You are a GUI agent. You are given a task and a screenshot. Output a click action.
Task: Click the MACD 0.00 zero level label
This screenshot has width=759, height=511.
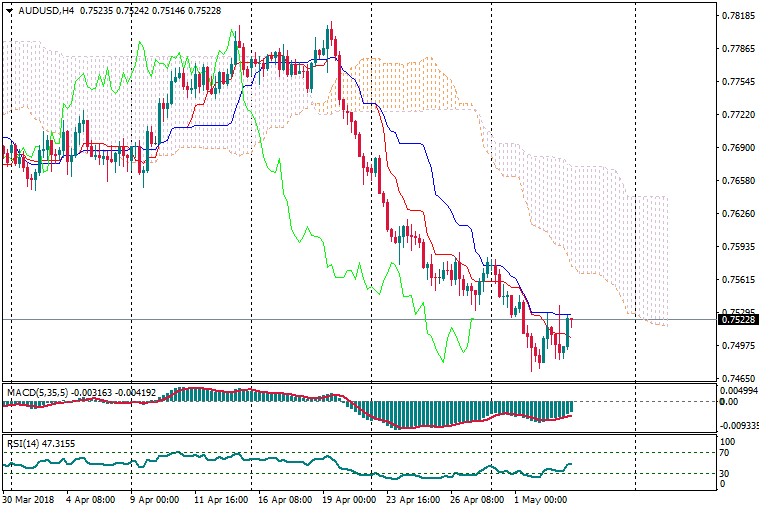tap(728, 402)
